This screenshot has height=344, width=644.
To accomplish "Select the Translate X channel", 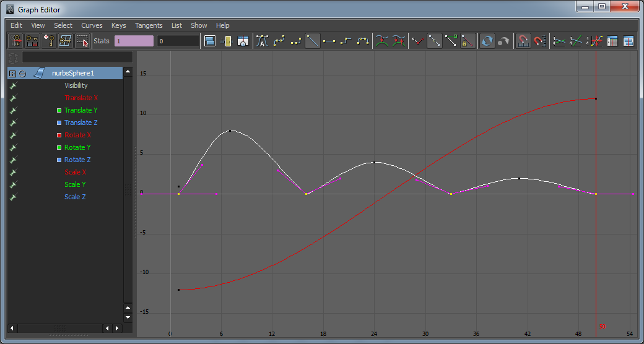I will point(81,98).
